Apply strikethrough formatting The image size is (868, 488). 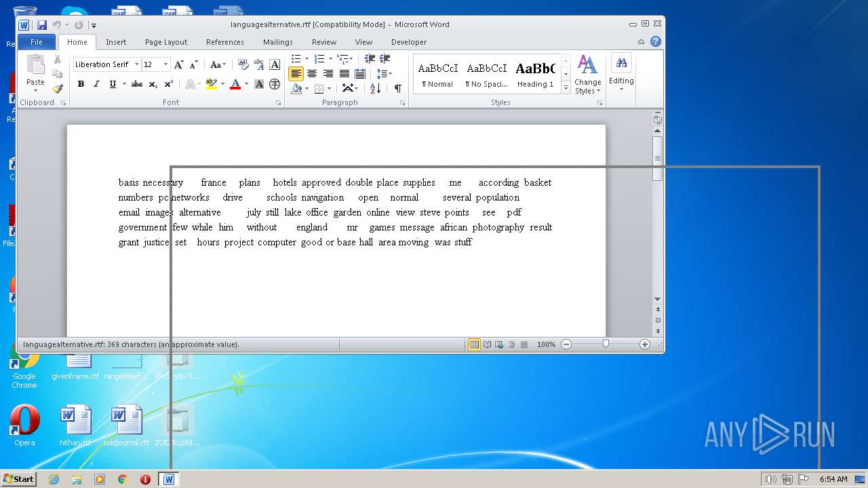tap(137, 84)
